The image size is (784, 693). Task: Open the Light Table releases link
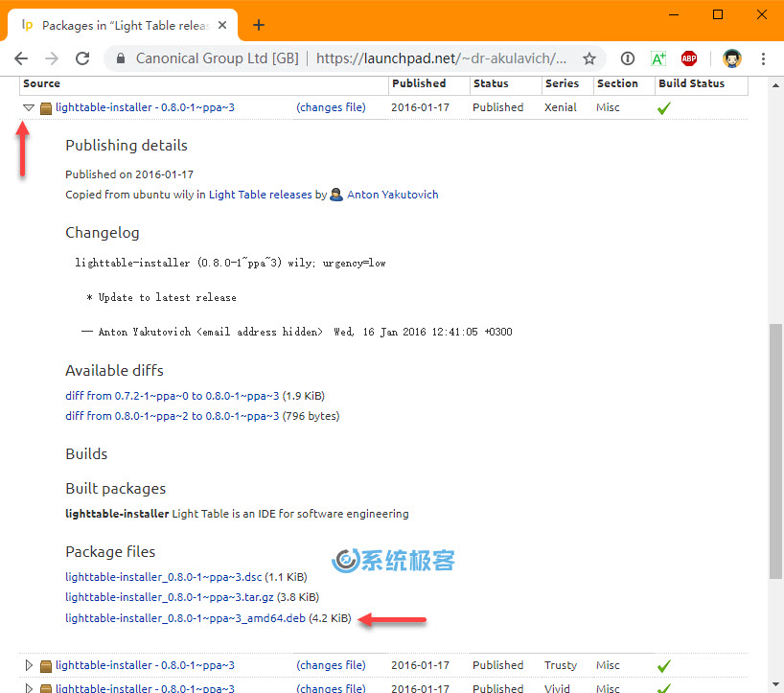click(x=260, y=195)
